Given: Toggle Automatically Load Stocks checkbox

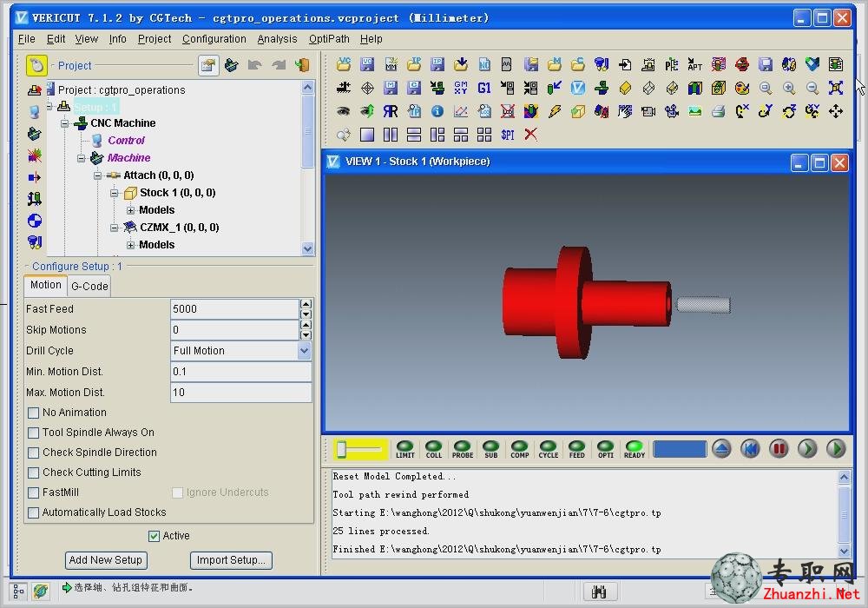Looking at the screenshot, I should (33, 512).
